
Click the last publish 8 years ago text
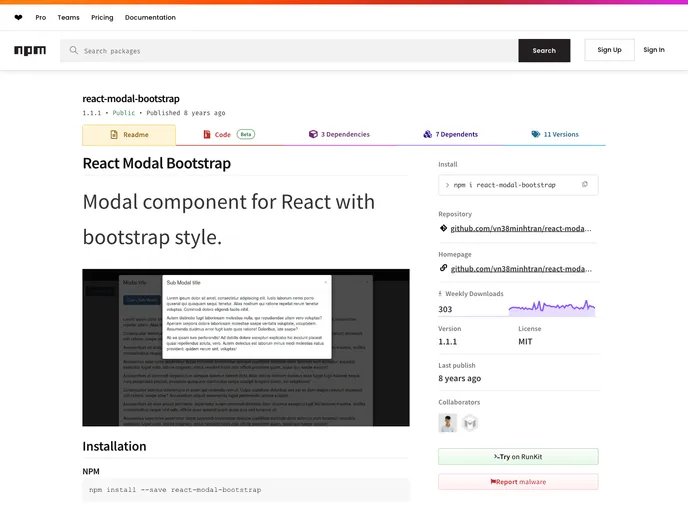[x=459, y=378]
